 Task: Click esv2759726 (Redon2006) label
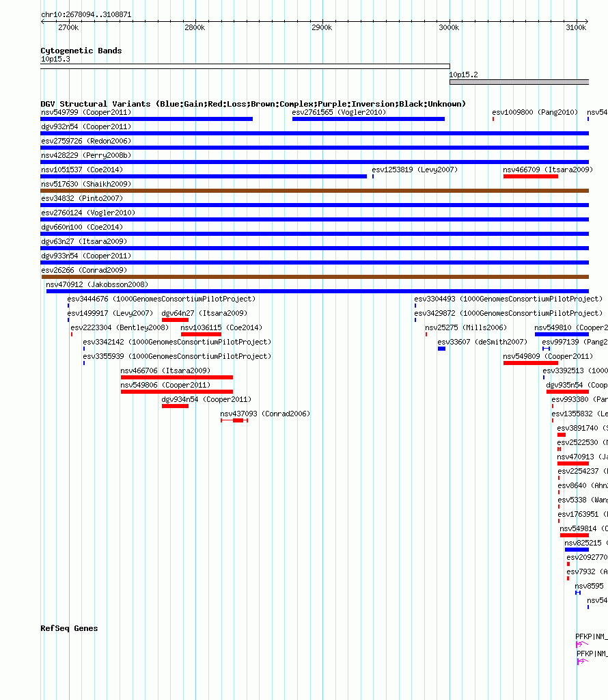click(86, 141)
